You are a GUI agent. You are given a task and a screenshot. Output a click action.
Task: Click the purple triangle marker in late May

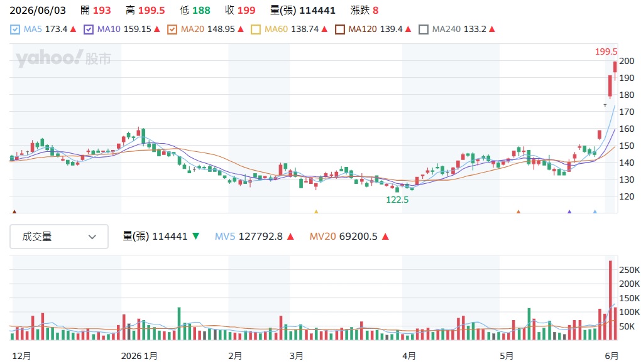coord(569,211)
